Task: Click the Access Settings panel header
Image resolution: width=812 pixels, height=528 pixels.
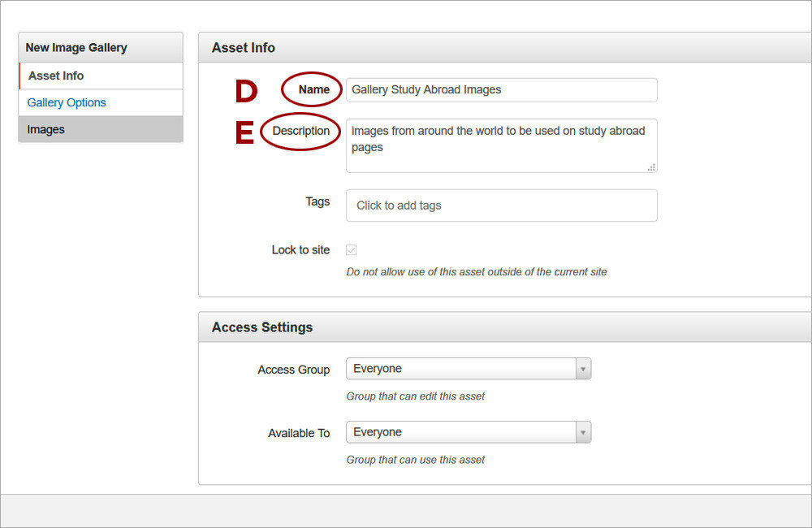Action: [x=261, y=327]
